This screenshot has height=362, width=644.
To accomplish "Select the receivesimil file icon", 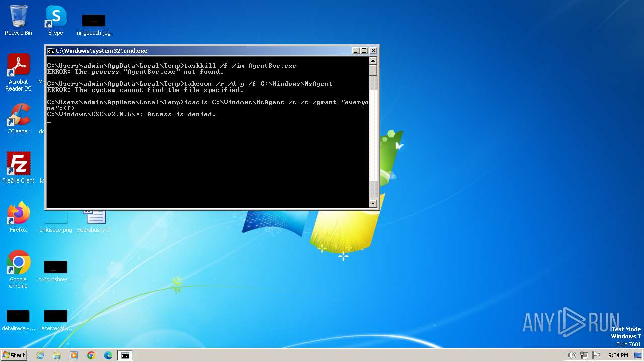I will pyautogui.click(x=55, y=321).
